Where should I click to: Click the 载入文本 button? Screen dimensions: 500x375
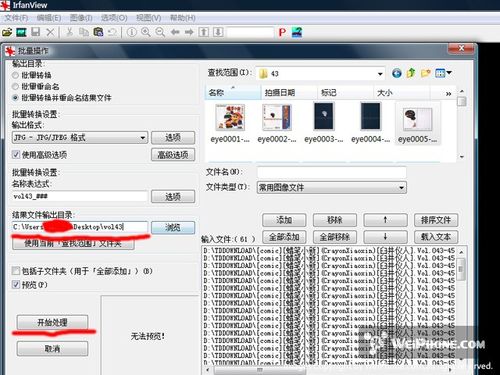click(x=436, y=237)
